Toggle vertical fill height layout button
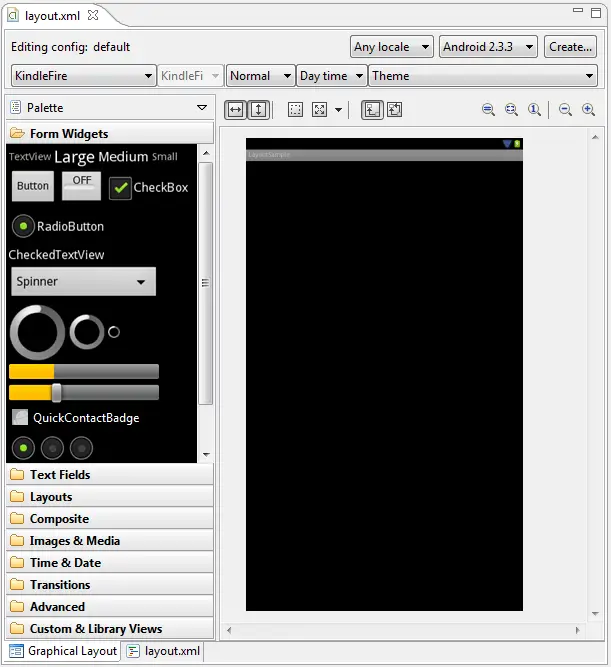This screenshot has height=667, width=611. (258, 110)
